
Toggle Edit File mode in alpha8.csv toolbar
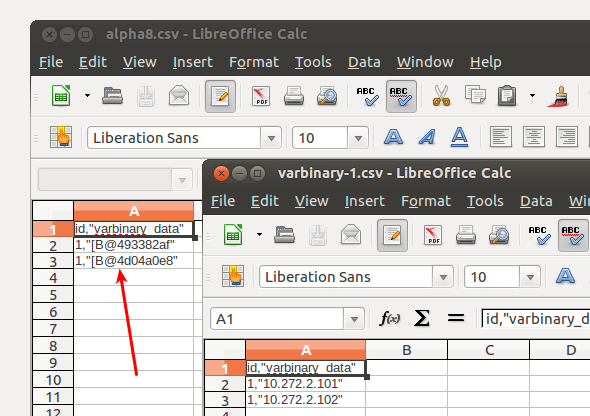tap(220, 96)
